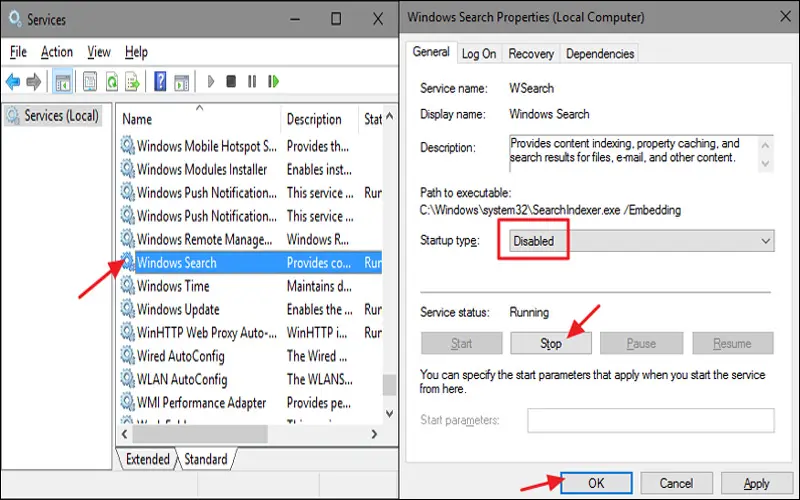Click gear icon of Windows Update row

pos(128,310)
